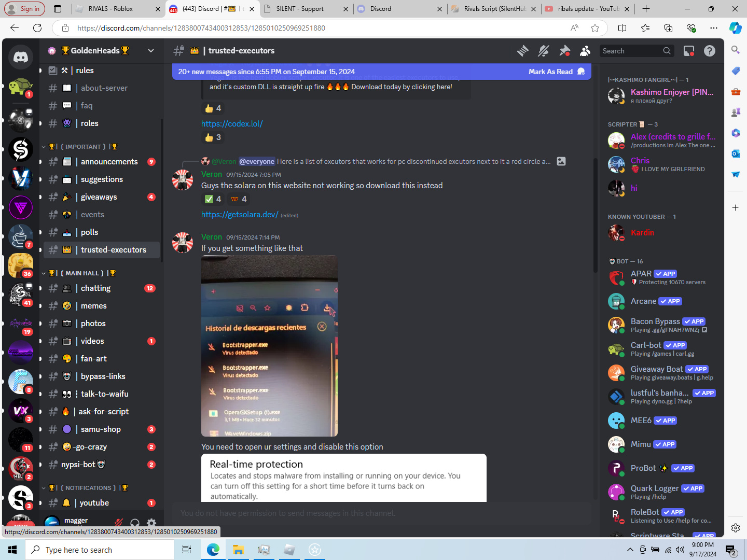Collapse the NOTIFICATIONS category
The image size is (747, 560).
tap(85, 488)
